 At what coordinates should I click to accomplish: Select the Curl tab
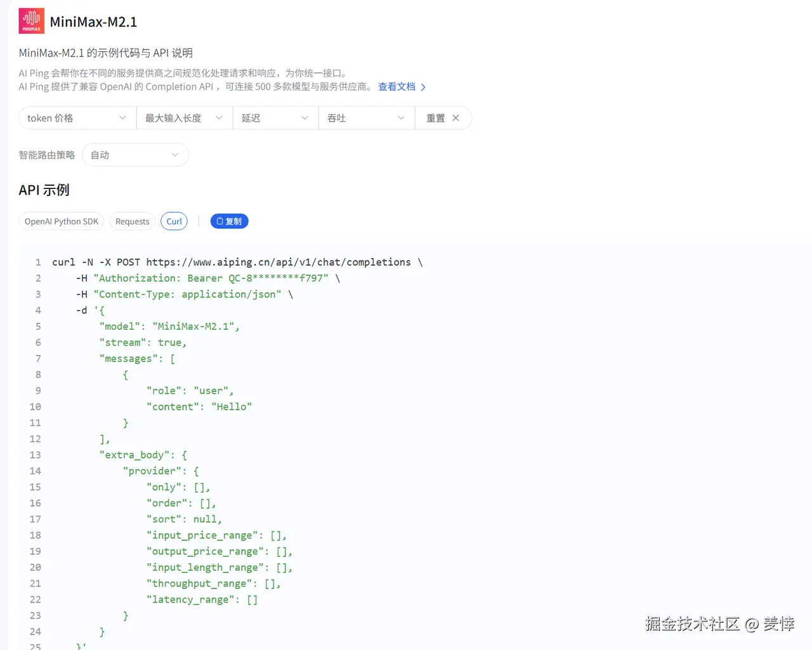[x=174, y=221]
